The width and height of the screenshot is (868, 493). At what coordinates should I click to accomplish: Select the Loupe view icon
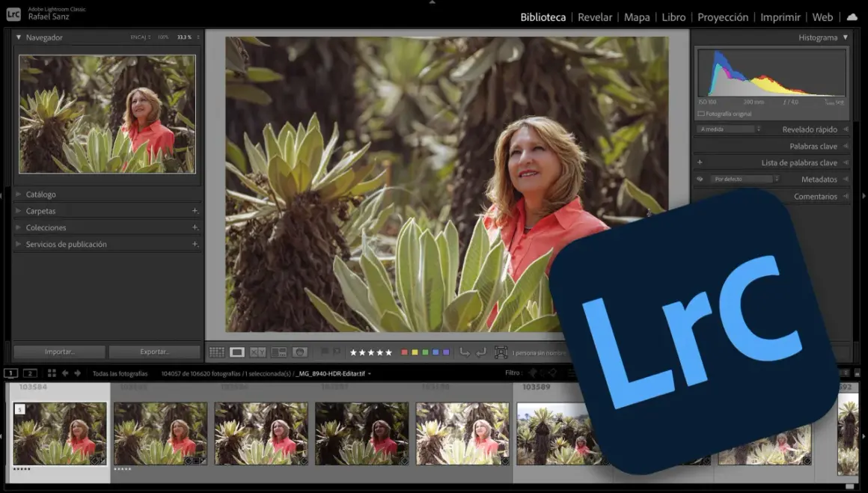237,352
